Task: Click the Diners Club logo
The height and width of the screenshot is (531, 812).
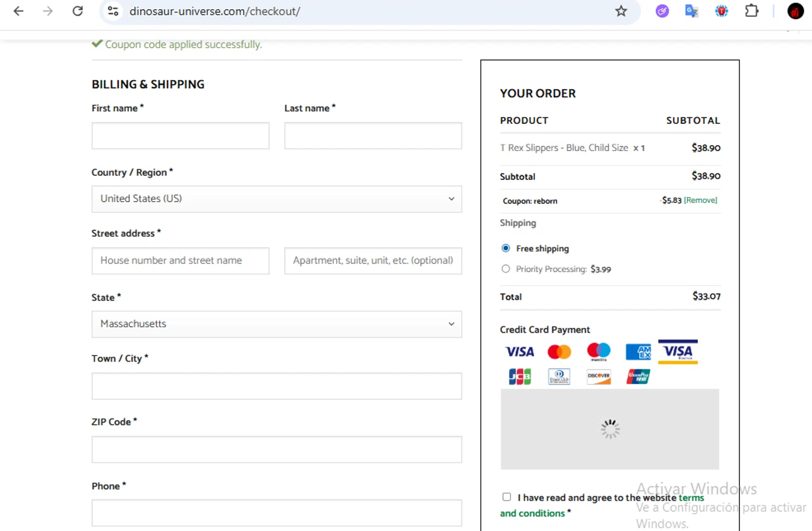Action: 559,377
